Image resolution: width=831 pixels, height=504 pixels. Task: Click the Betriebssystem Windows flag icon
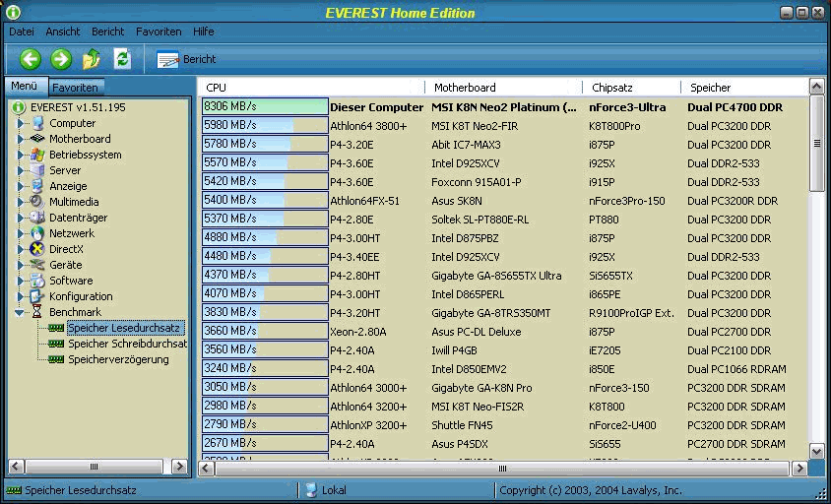(37, 155)
